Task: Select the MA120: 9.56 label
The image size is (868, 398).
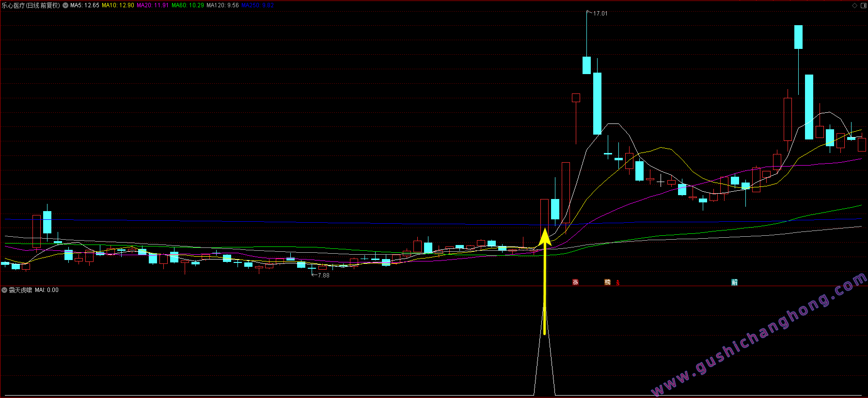Action: [222, 5]
